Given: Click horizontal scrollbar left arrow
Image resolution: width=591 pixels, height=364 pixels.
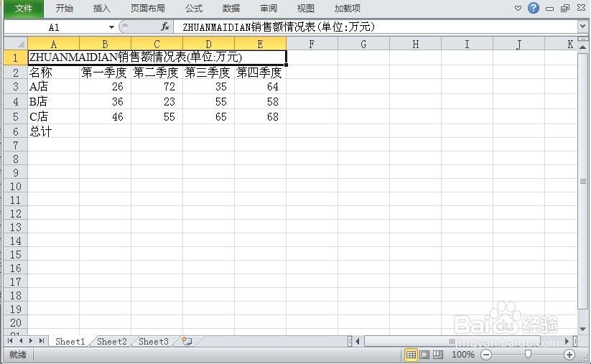Looking at the screenshot, I should click(358, 342).
